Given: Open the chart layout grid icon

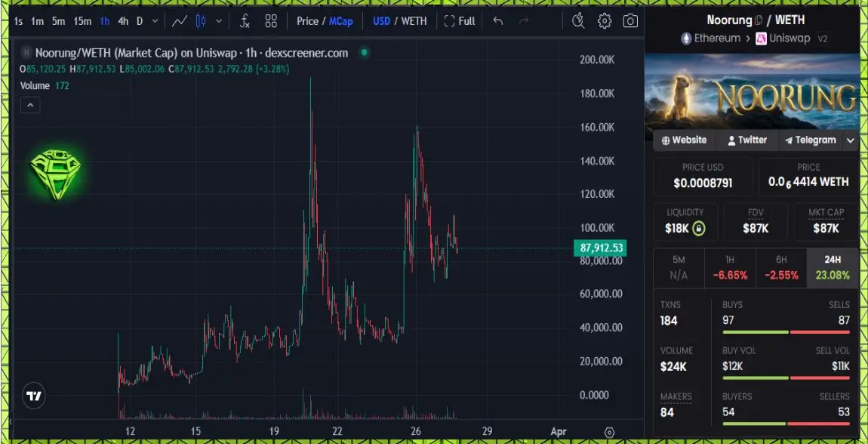Looking at the screenshot, I should (271, 22).
